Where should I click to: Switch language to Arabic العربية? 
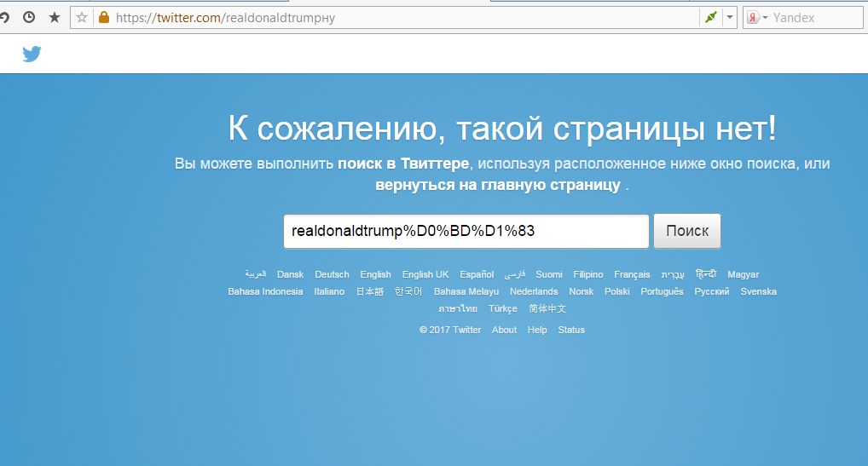tap(255, 274)
